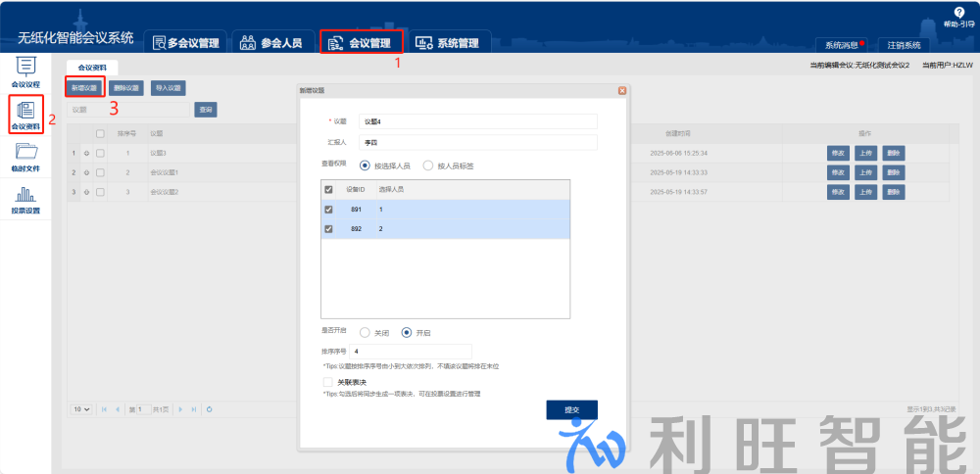
Task: Click 删除 for the 会议议题1 row
Action: [x=894, y=172]
